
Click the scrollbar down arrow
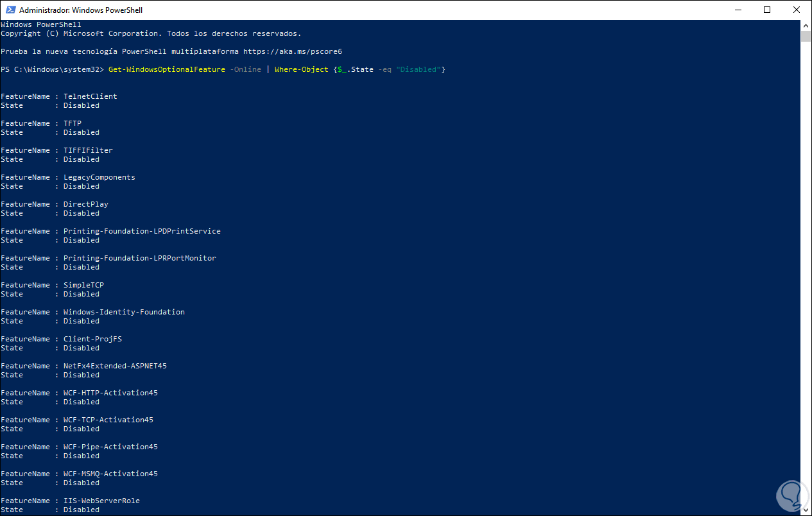point(806,510)
